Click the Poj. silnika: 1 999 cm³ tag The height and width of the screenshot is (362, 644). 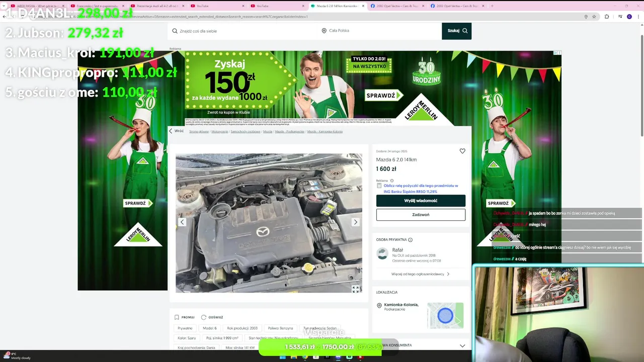pos(222,338)
